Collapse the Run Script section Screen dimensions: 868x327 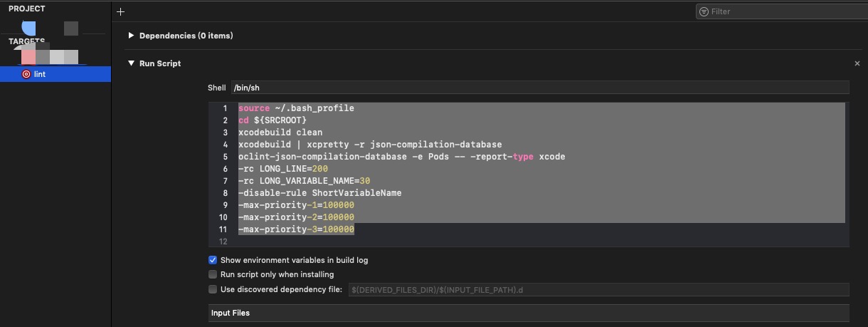coord(131,63)
